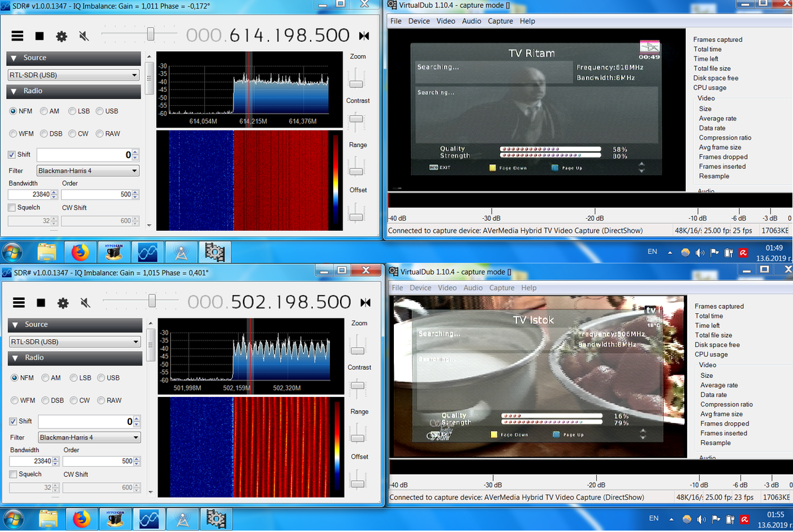
Task: Open HyperCam from the taskbar showing 01:55
Action: point(115,519)
